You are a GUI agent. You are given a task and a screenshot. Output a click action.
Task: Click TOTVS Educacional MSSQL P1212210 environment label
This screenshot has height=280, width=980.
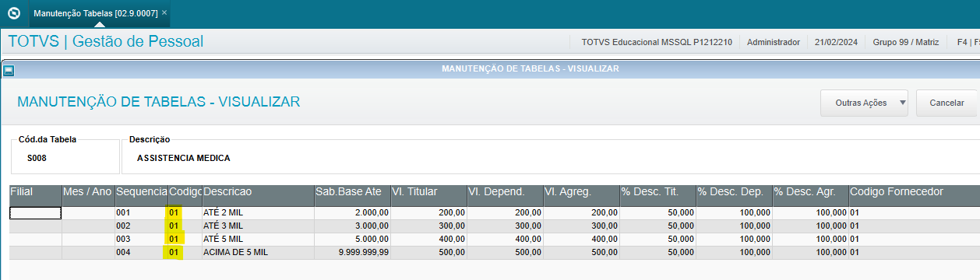click(x=657, y=42)
